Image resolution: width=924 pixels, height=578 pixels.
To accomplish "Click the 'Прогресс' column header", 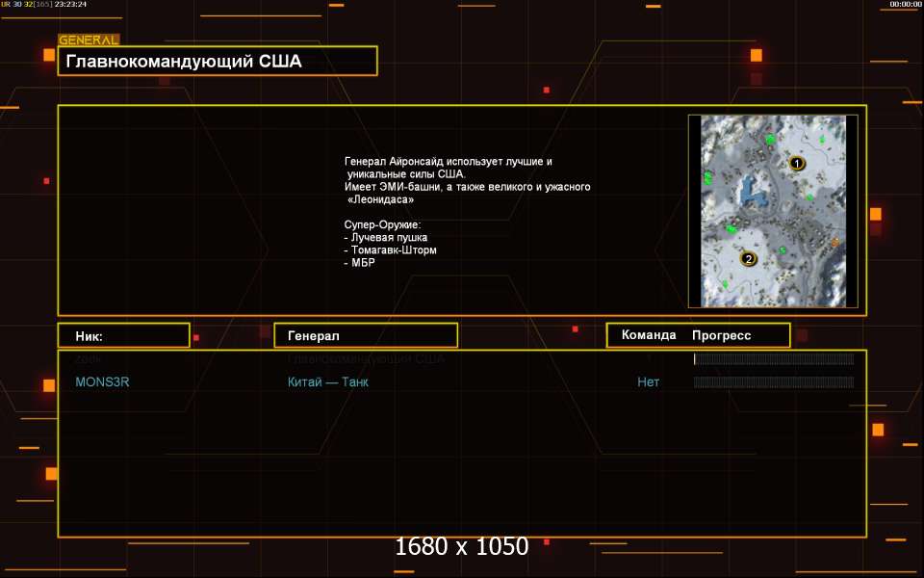I will [721, 335].
